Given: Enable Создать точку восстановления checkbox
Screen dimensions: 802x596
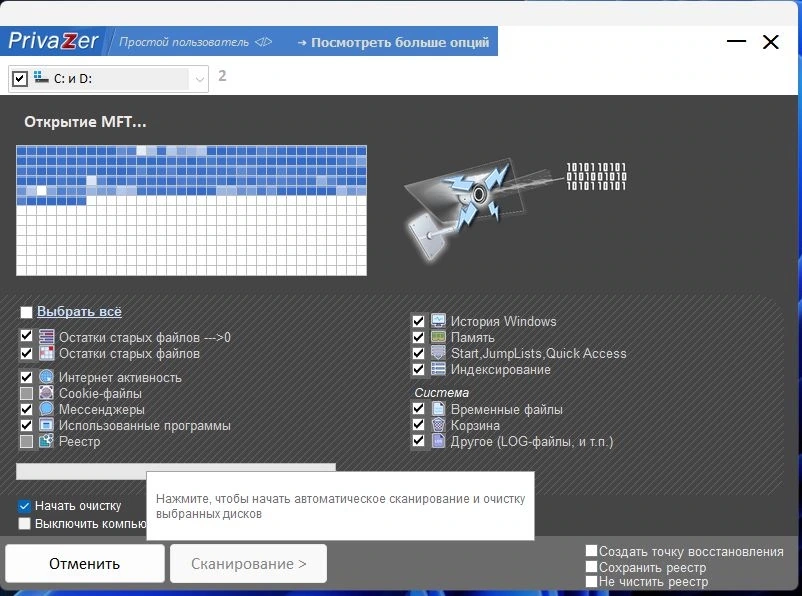Looking at the screenshot, I should pos(591,550).
